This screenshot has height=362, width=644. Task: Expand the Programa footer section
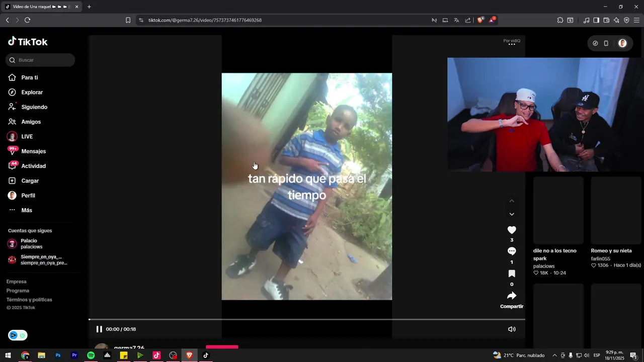coord(18,291)
